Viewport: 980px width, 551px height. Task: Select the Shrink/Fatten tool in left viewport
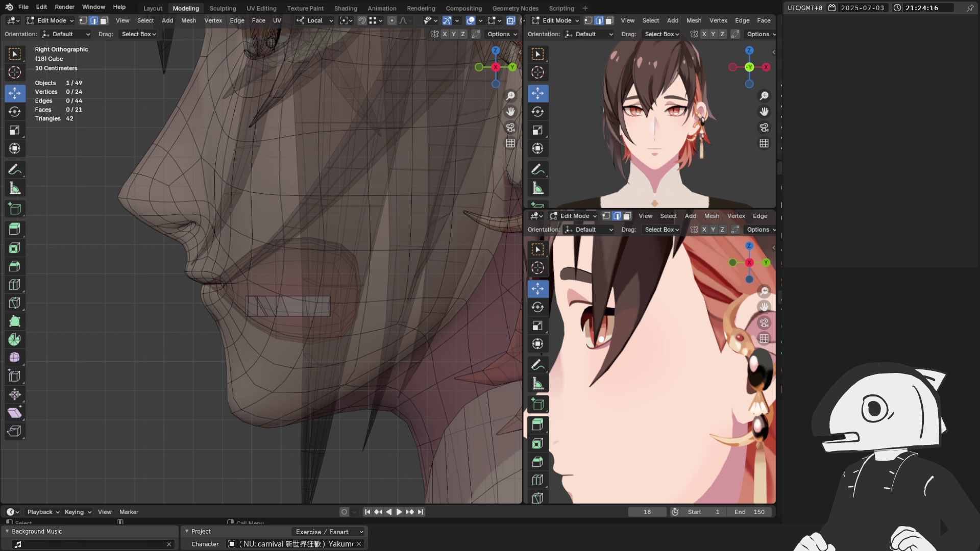[x=15, y=394]
